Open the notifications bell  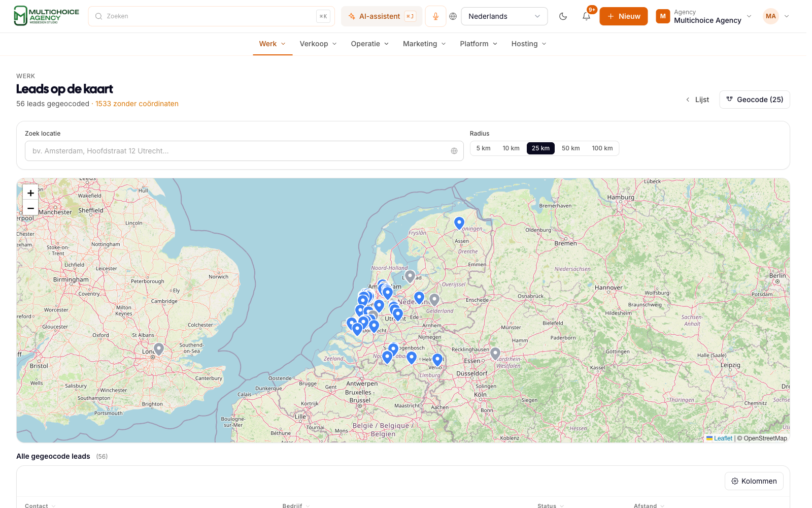click(586, 16)
